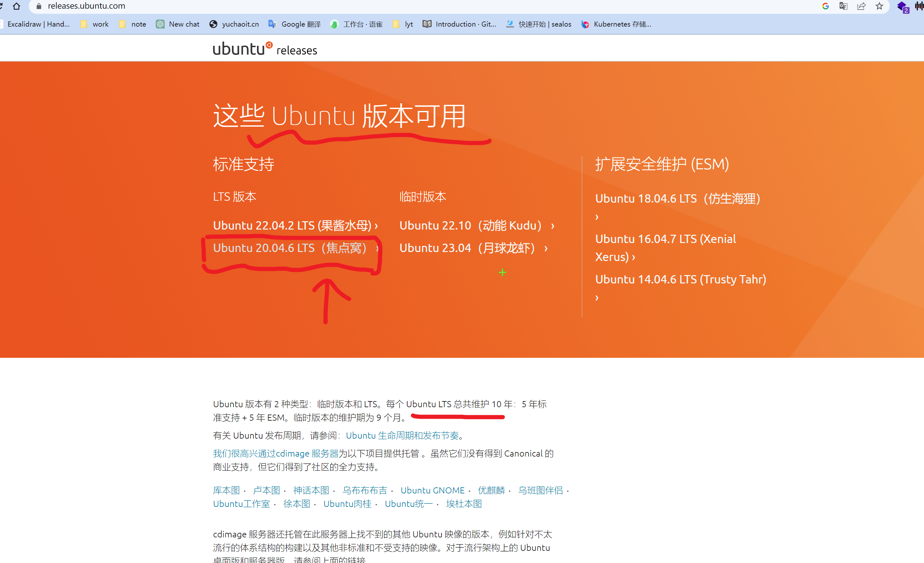Open 卢本图 flavor link
The height and width of the screenshot is (563, 924).
266,490
